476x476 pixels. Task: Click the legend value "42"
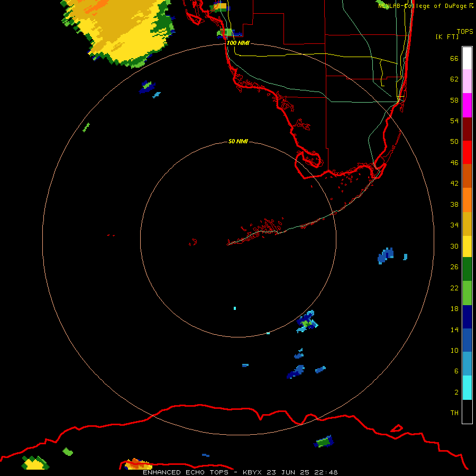[x=454, y=183]
